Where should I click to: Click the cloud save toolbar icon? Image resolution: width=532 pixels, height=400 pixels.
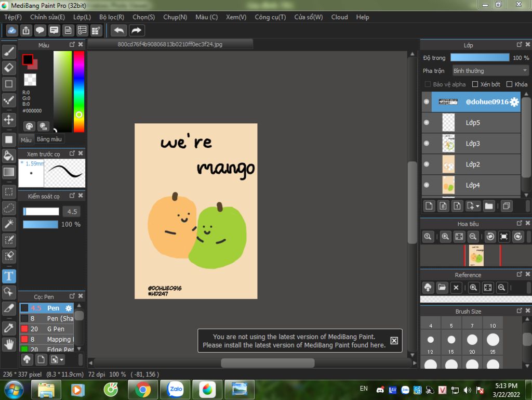click(11, 31)
